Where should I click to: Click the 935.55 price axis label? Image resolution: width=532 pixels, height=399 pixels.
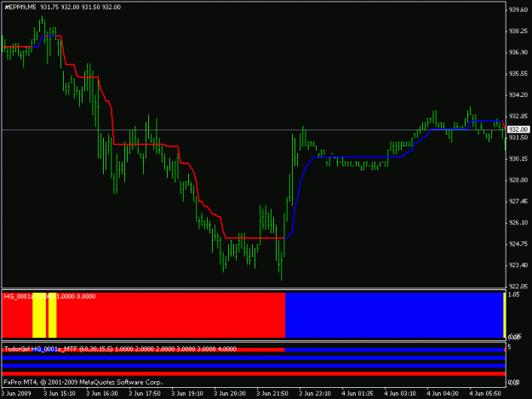coord(518,74)
